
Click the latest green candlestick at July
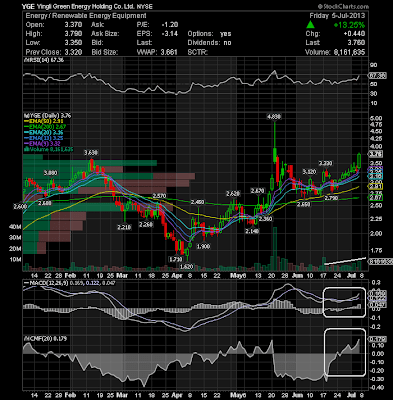click(359, 160)
